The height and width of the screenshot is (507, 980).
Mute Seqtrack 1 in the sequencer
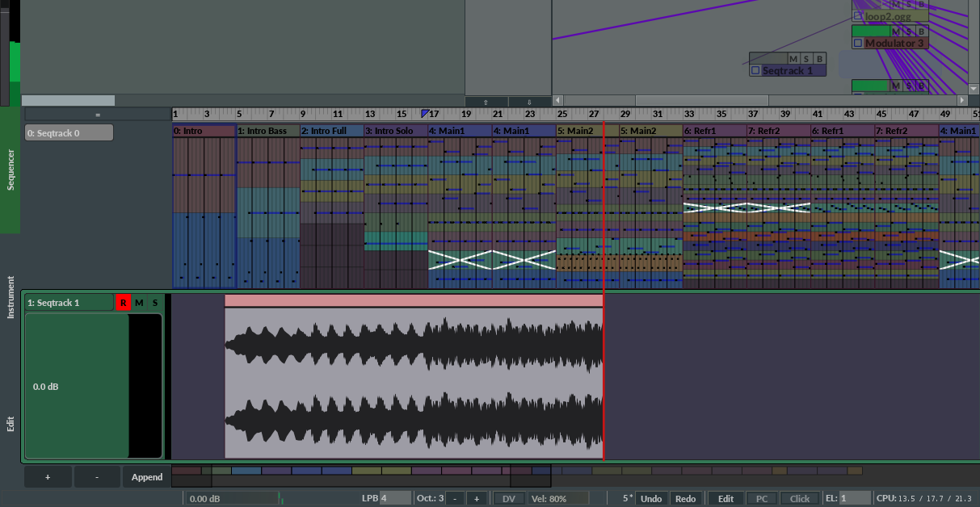(139, 303)
